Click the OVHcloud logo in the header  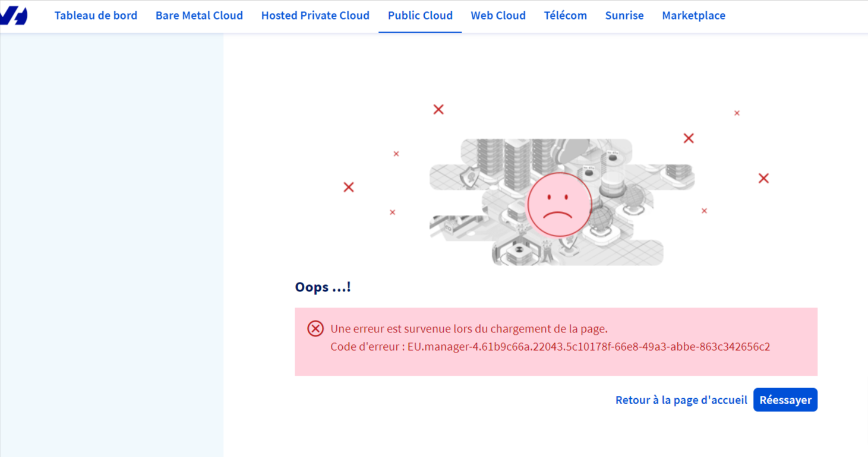[x=14, y=15]
